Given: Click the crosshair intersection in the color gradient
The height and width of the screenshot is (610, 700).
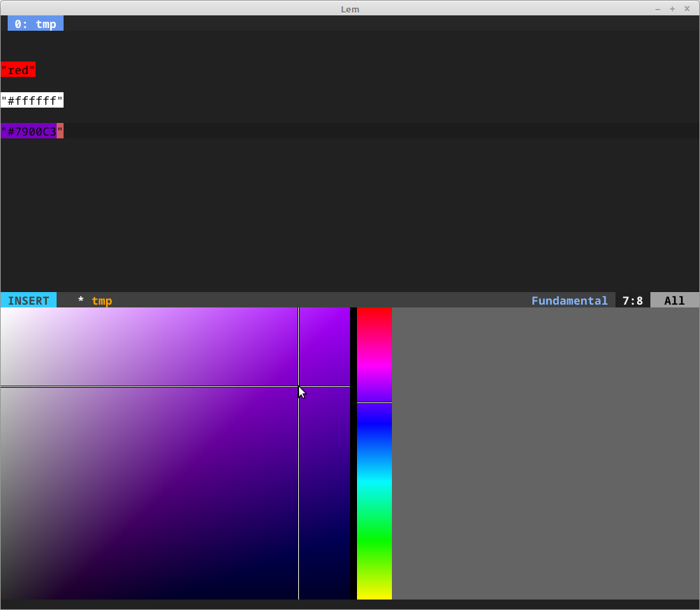Looking at the screenshot, I should point(299,386).
